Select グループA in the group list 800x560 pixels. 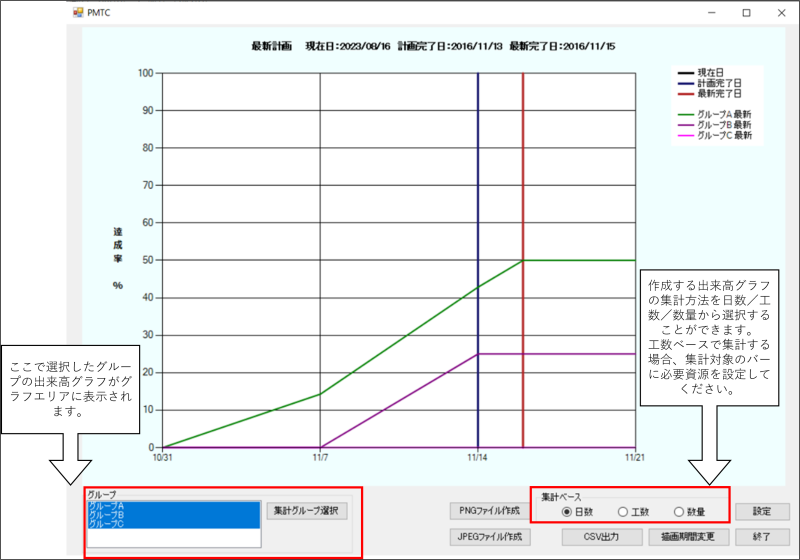(174, 506)
